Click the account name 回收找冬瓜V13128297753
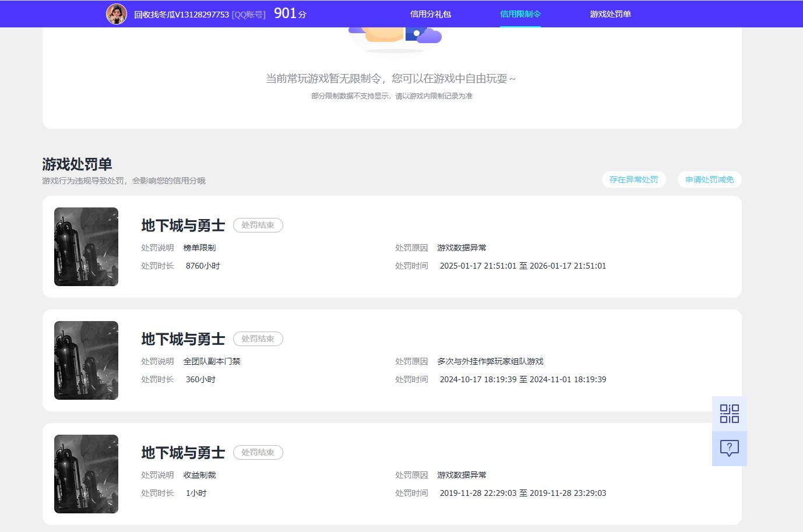The width and height of the screenshot is (803, 532). pyautogui.click(x=181, y=15)
